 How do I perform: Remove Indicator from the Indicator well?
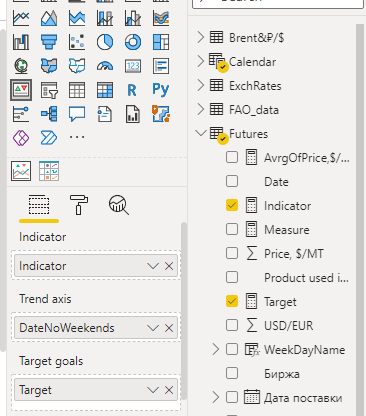pos(169,266)
